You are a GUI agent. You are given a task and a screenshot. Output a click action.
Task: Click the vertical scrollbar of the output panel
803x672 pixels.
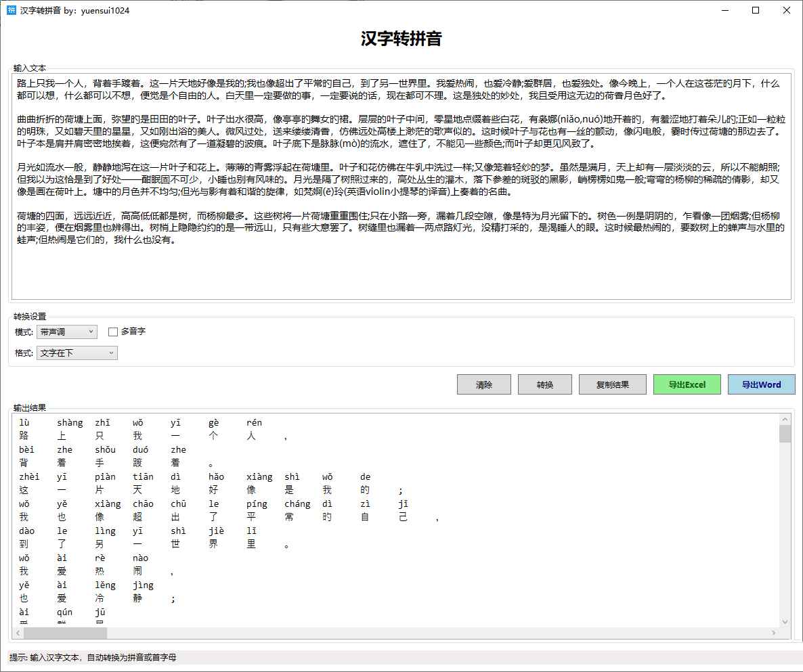pos(785,521)
